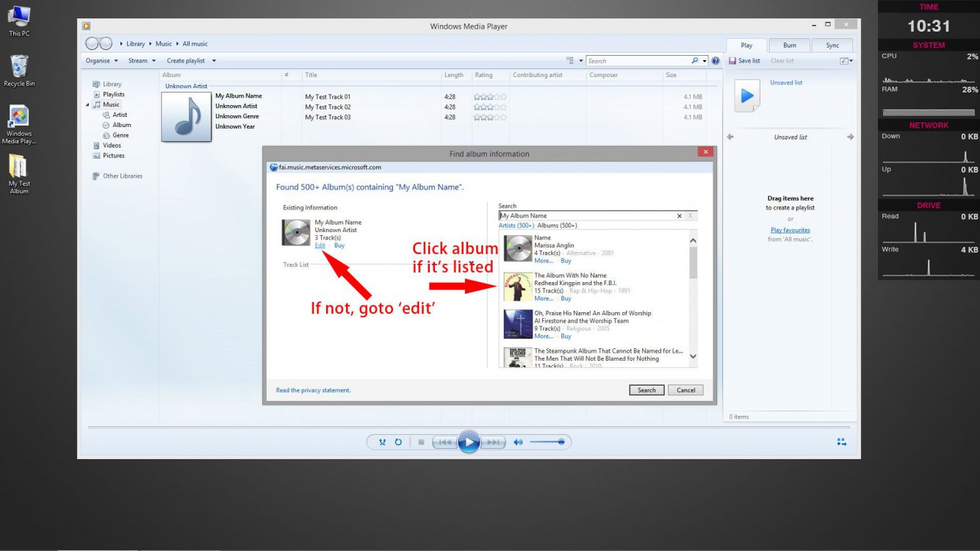Click the back navigation arrow button
This screenshot has height=551, width=980.
coord(93,43)
